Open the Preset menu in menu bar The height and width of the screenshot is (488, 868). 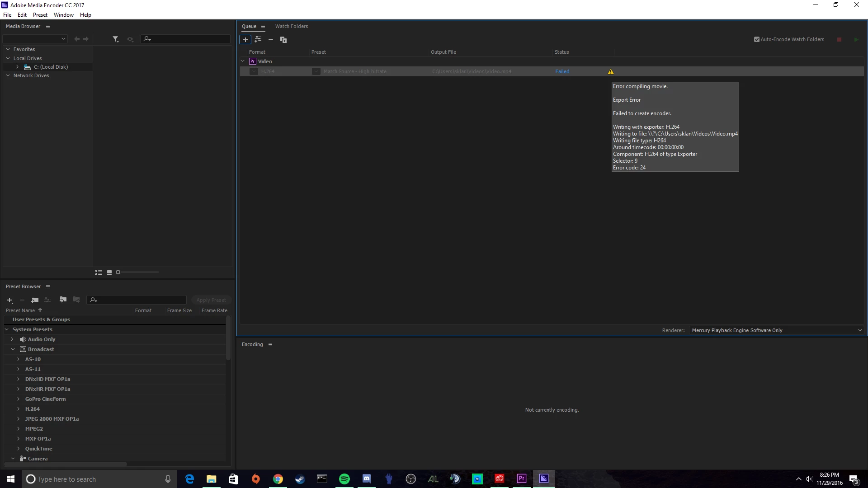40,15
